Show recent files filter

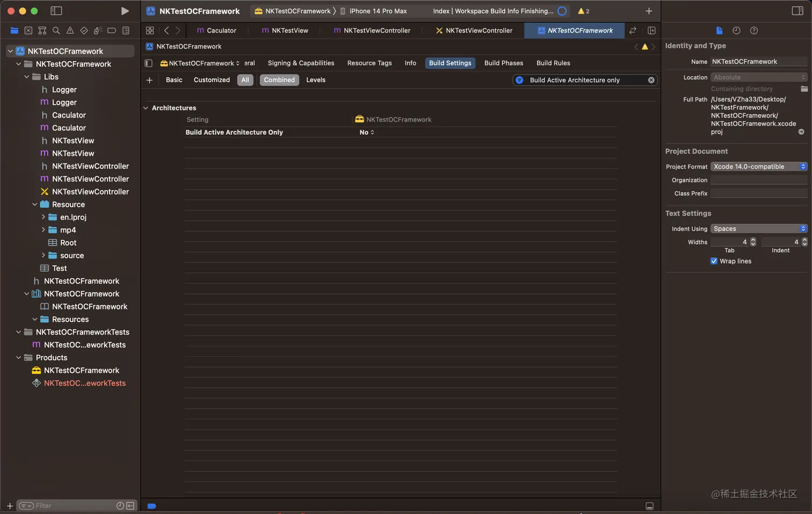pyautogui.click(x=120, y=506)
